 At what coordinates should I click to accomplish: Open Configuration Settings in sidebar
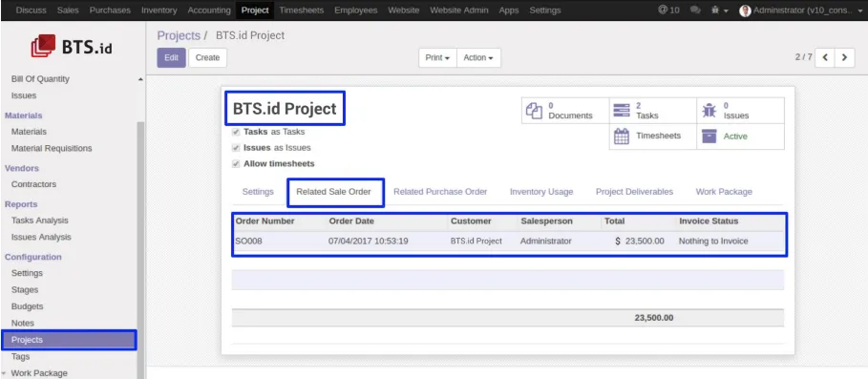[x=27, y=273]
